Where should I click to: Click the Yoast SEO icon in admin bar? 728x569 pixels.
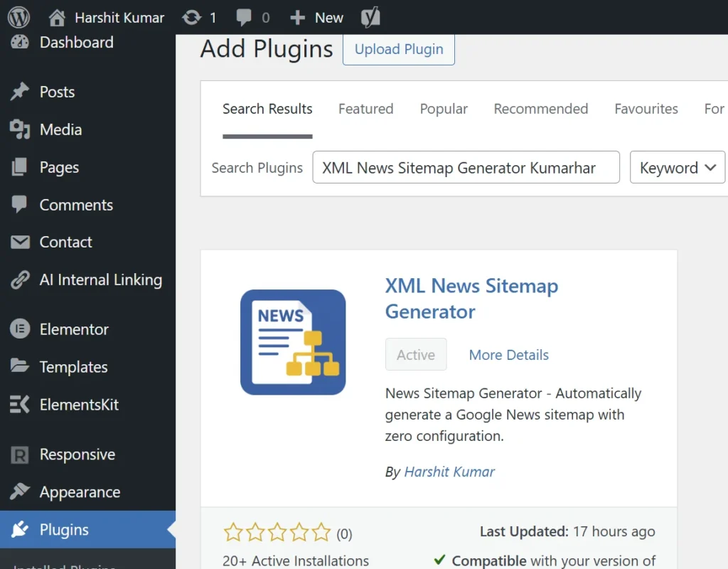pos(370,17)
